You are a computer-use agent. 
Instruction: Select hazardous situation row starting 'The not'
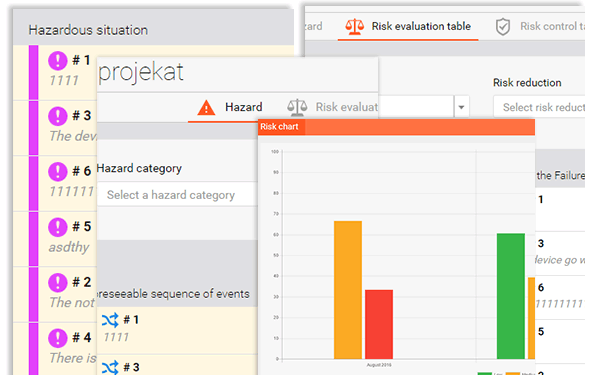55,295
